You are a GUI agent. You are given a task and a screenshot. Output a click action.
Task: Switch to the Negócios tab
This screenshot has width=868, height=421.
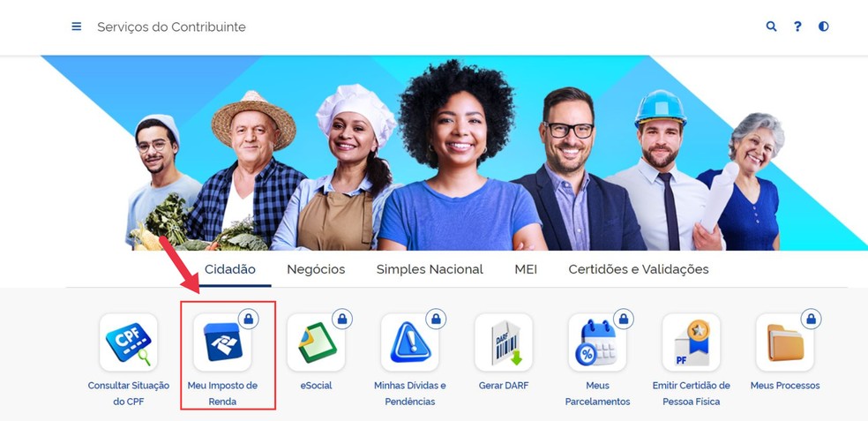(x=316, y=269)
